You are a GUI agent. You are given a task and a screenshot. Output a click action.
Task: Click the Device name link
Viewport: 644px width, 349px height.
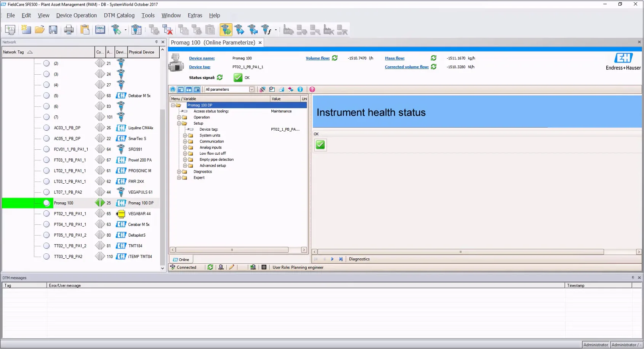coord(202,58)
